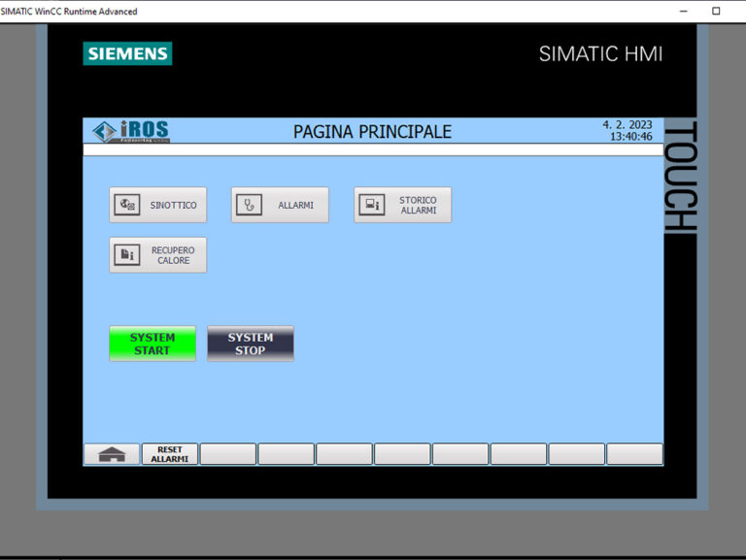
Task: Click the SIMATIC HMI panel label
Action: [600, 54]
